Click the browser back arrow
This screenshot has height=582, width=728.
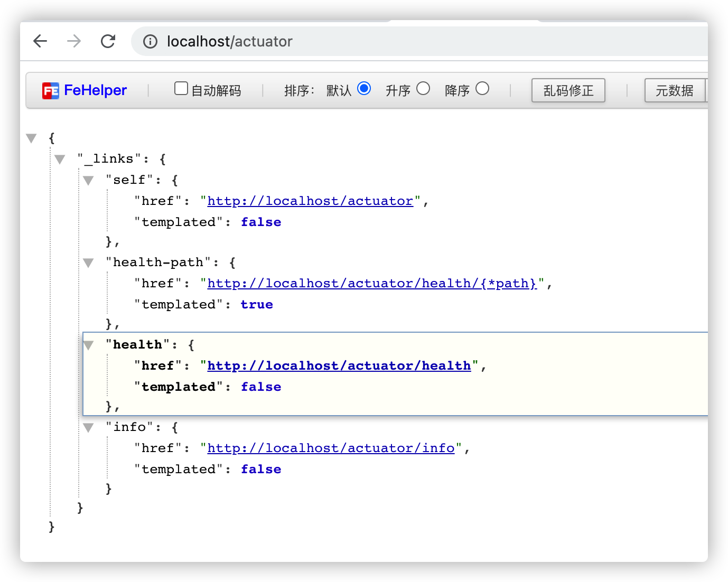coord(40,41)
